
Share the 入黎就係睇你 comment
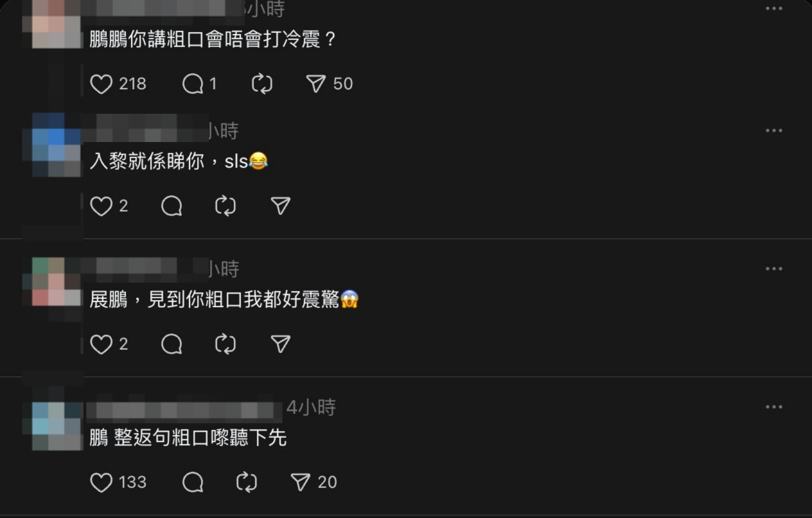tap(280, 206)
